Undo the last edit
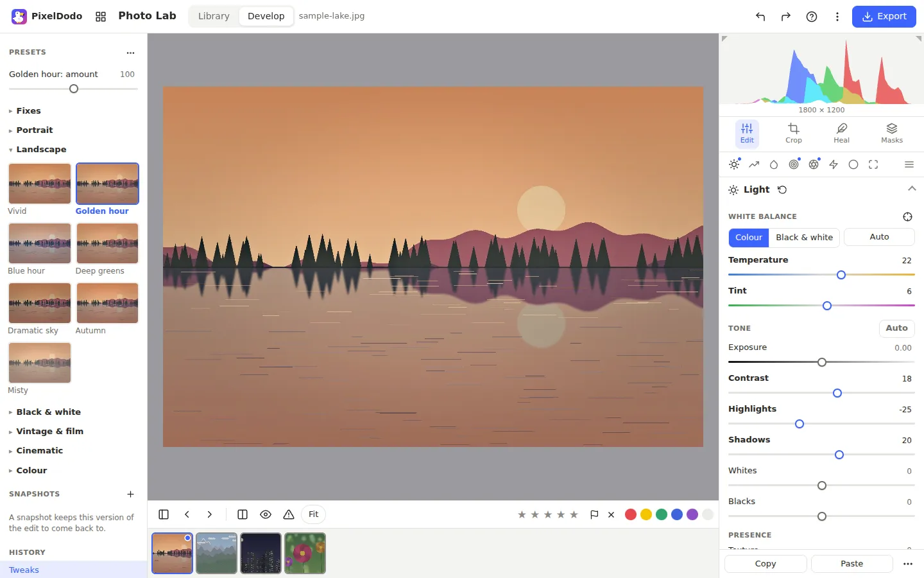The height and width of the screenshot is (578, 924). coord(760,17)
